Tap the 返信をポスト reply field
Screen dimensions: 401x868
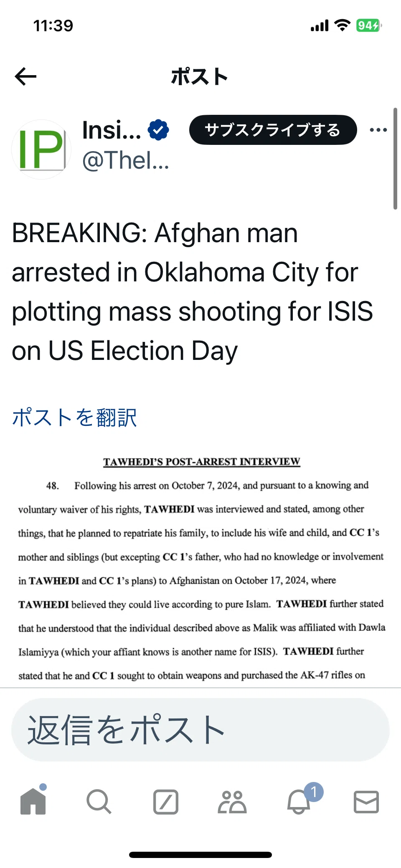[200, 730]
